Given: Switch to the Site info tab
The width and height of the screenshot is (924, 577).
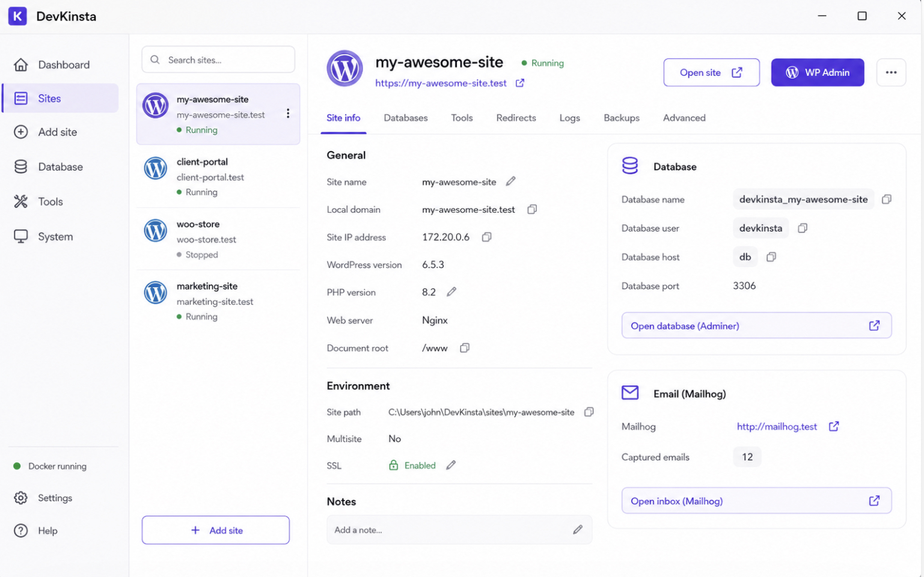Looking at the screenshot, I should 343,118.
